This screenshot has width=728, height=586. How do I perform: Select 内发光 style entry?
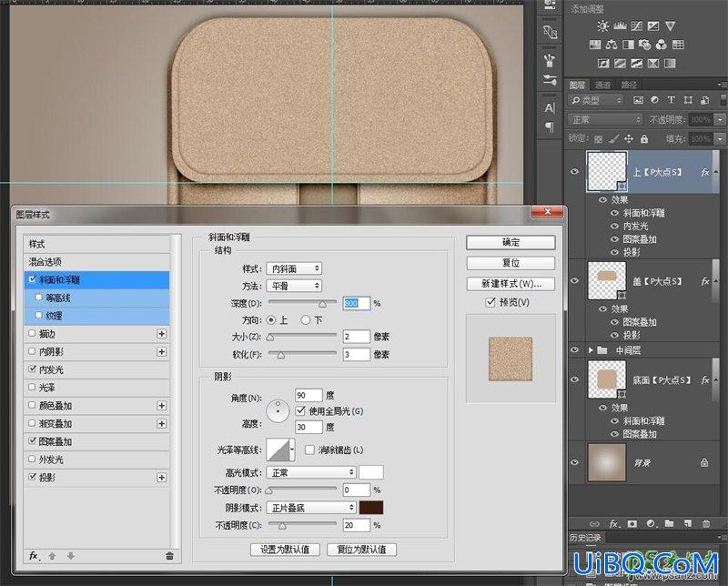coord(96,369)
